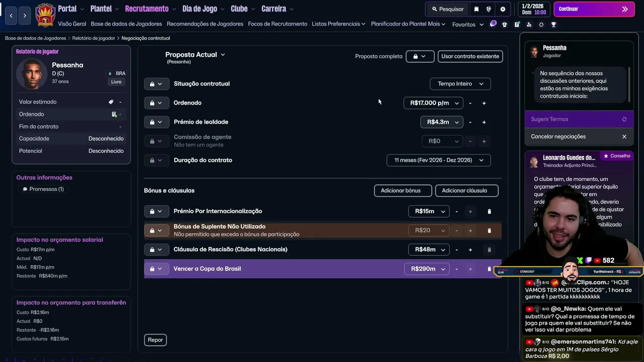The height and width of the screenshot is (362, 644).
Task: Expand the Proposta Actual chevron
Action: click(223, 55)
